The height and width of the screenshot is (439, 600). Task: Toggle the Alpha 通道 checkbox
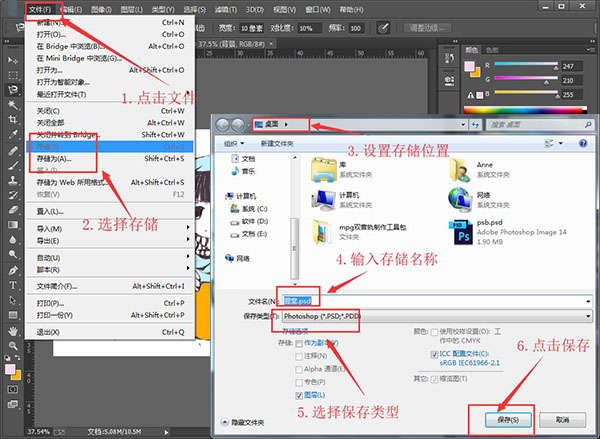click(x=299, y=369)
